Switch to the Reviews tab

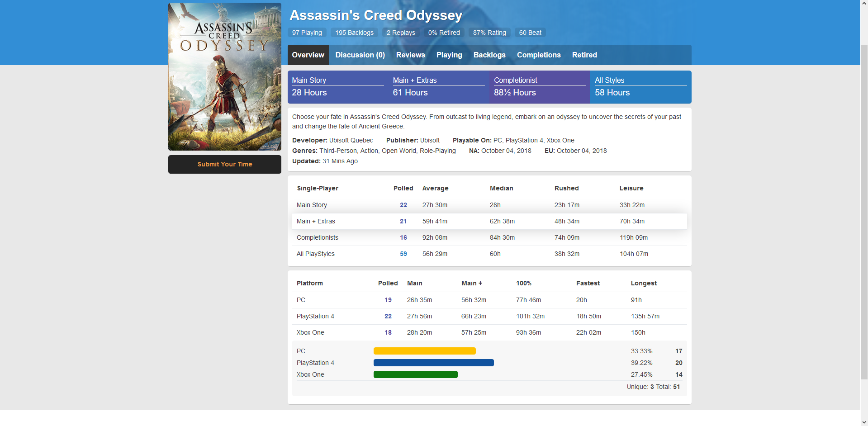pyautogui.click(x=410, y=55)
